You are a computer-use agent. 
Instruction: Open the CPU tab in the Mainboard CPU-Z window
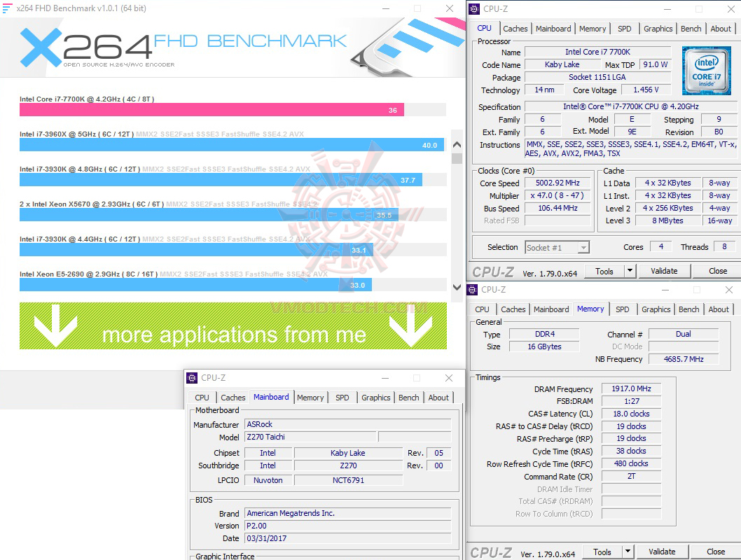(202, 398)
